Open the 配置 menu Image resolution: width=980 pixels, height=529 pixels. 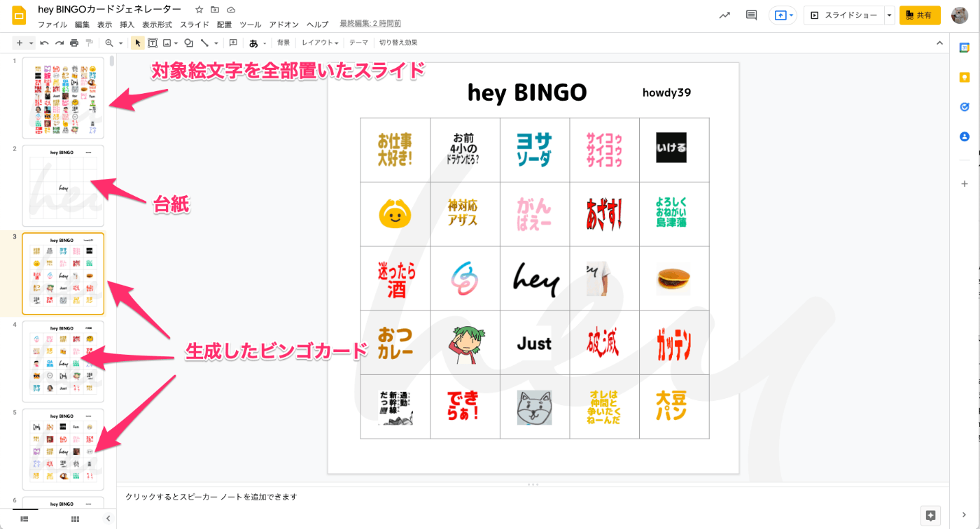pos(224,24)
